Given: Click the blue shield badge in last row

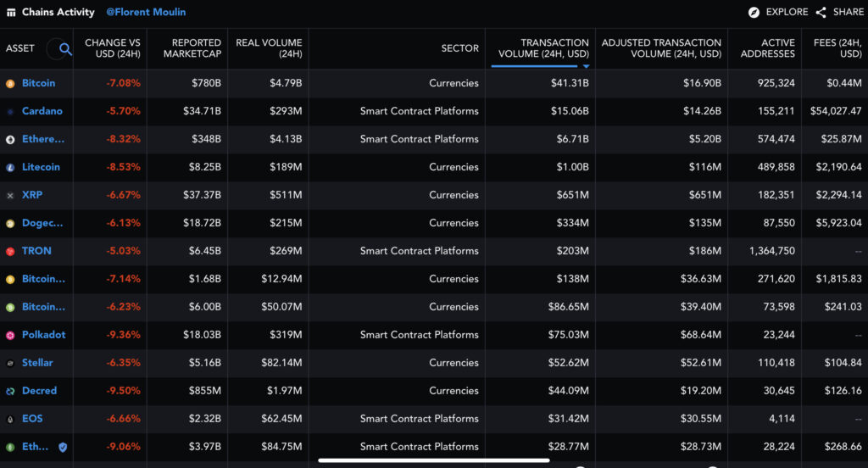Looking at the screenshot, I should click(x=63, y=447).
